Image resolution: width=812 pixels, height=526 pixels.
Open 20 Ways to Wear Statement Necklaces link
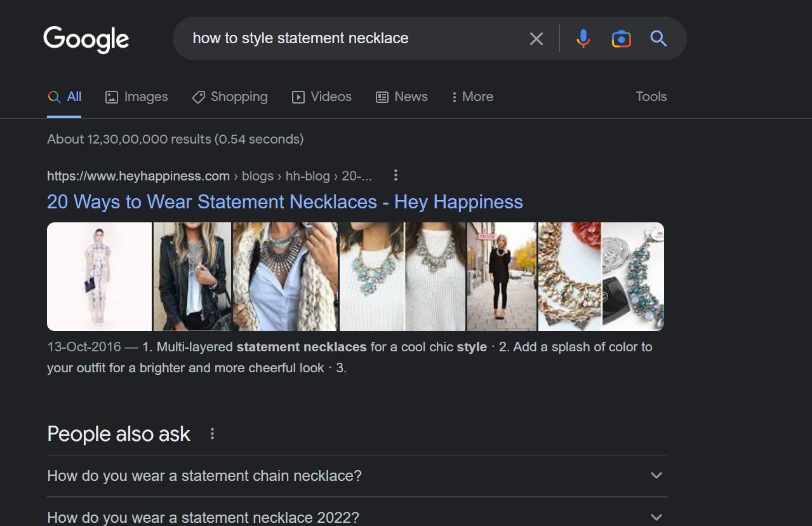[x=285, y=202]
